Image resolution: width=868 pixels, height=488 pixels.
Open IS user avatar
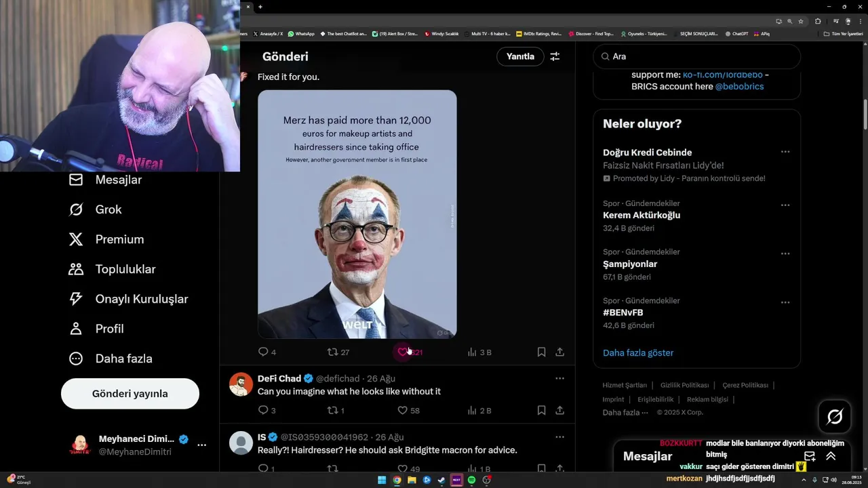[x=241, y=443]
